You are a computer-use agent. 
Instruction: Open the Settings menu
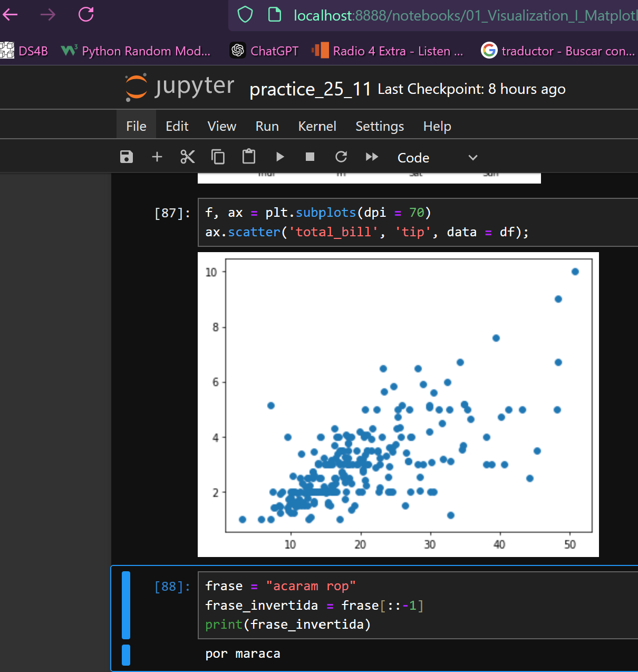(x=380, y=126)
